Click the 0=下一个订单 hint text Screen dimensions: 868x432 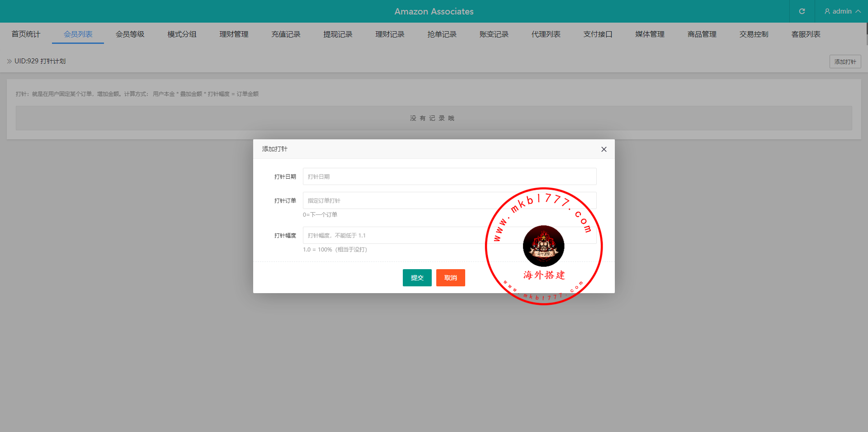click(x=320, y=214)
